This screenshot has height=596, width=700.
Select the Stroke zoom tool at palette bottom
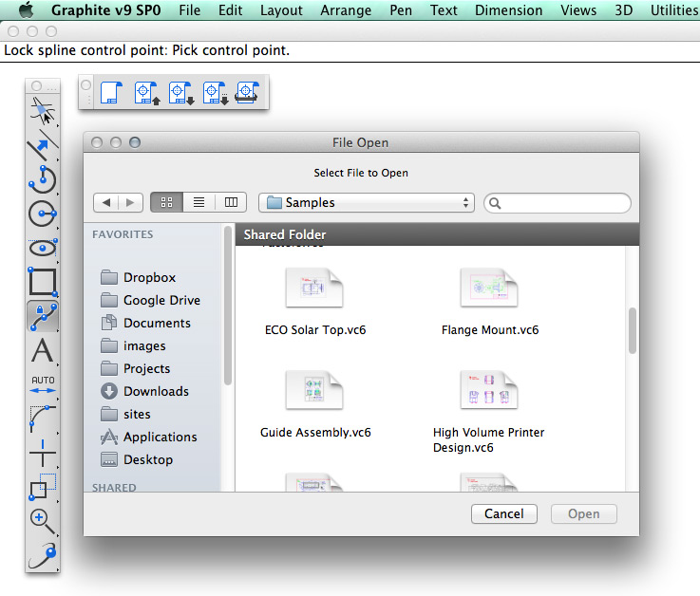(43, 555)
